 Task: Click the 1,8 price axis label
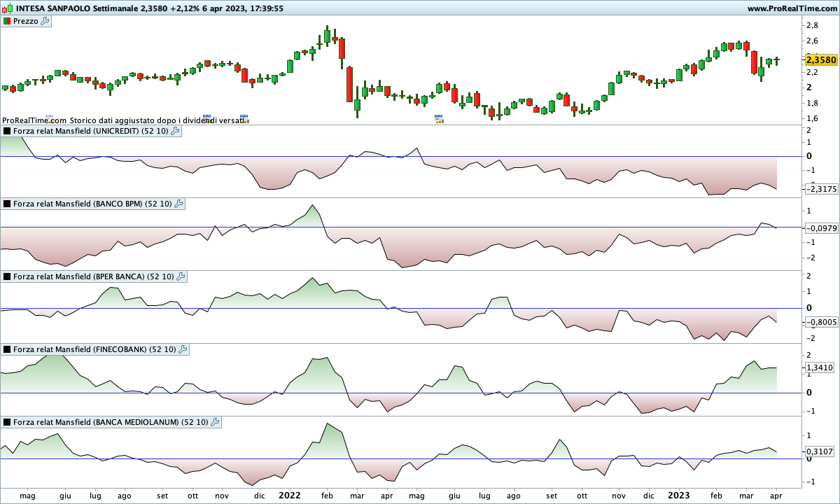click(x=813, y=103)
